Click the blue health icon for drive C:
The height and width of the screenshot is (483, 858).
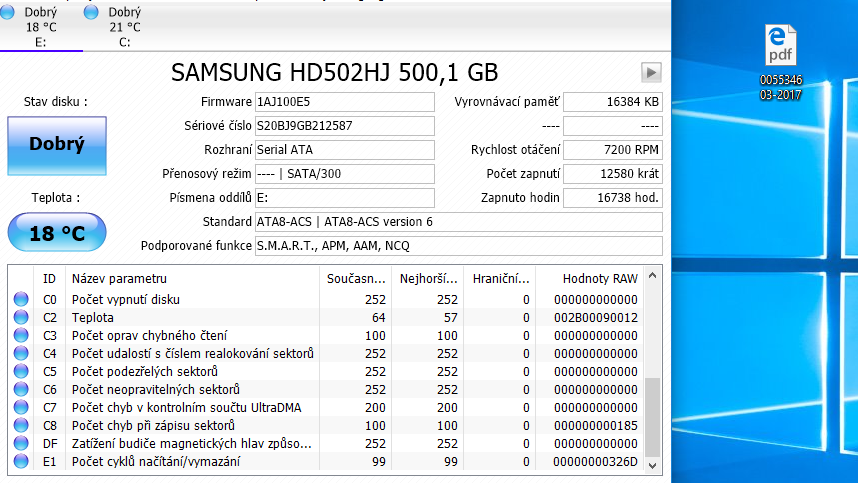pyautogui.click(x=91, y=12)
